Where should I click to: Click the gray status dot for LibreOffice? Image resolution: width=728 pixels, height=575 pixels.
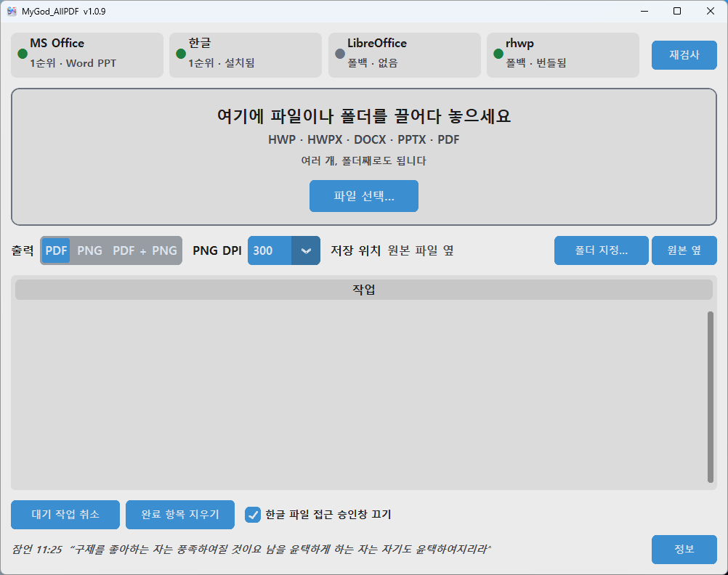point(340,54)
